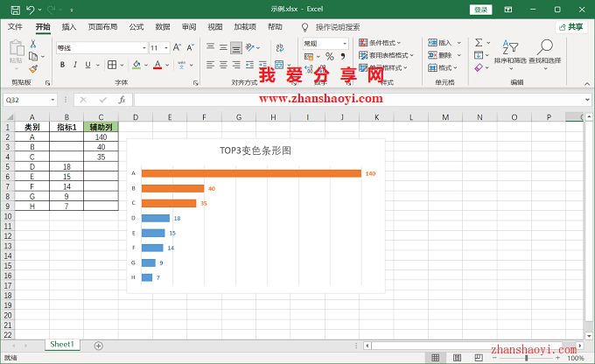The height and width of the screenshot is (364, 595).
Task: Expand the formula bar
Action: pos(587,100)
